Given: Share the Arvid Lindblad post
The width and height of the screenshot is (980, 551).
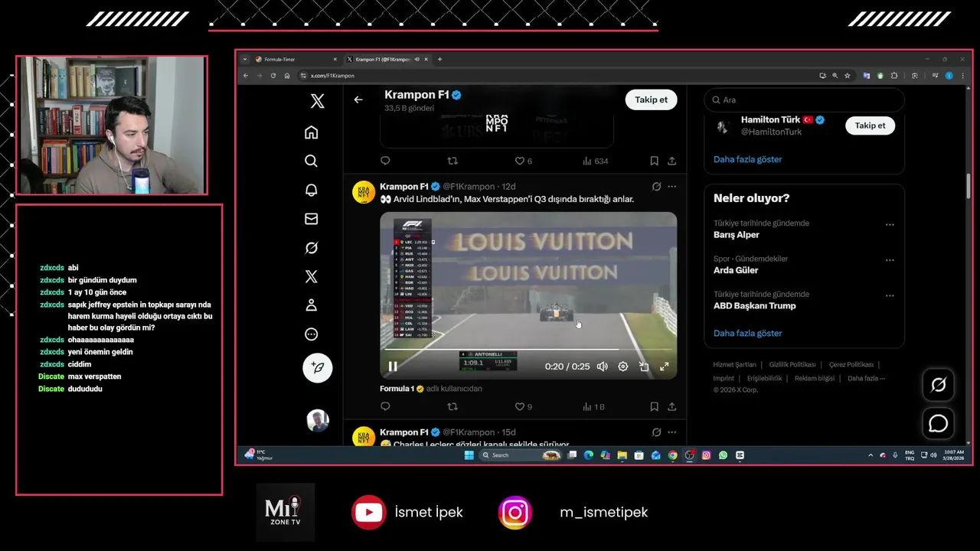Looking at the screenshot, I should coord(671,406).
